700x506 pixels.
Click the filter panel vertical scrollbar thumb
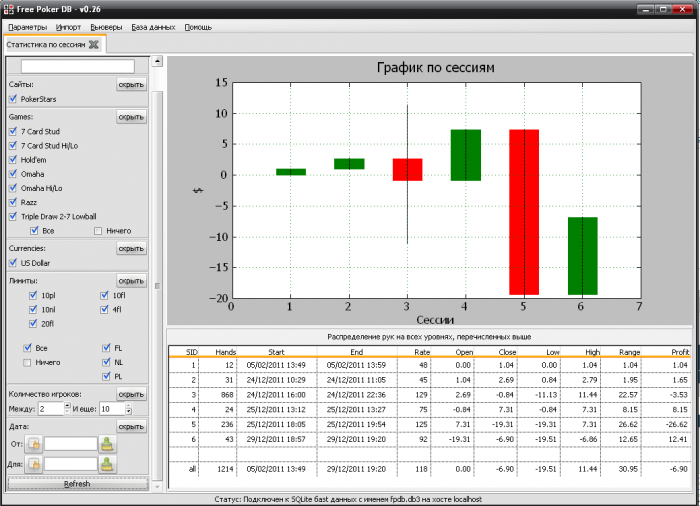(157, 286)
